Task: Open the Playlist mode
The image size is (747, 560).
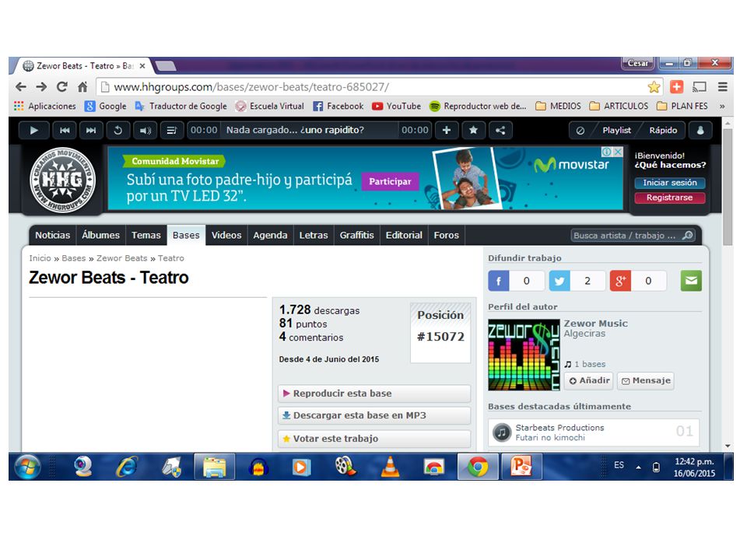Action: 616,130
